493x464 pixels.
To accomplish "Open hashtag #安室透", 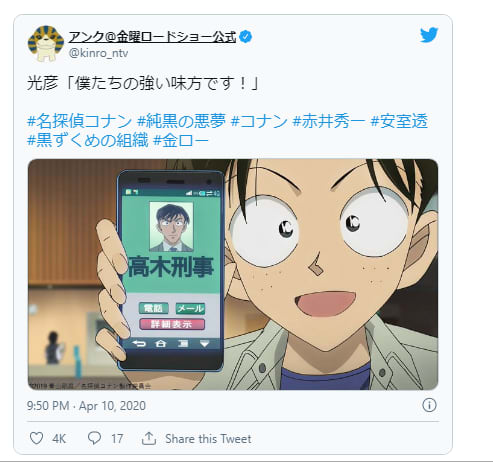I will click(x=399, y=121).
